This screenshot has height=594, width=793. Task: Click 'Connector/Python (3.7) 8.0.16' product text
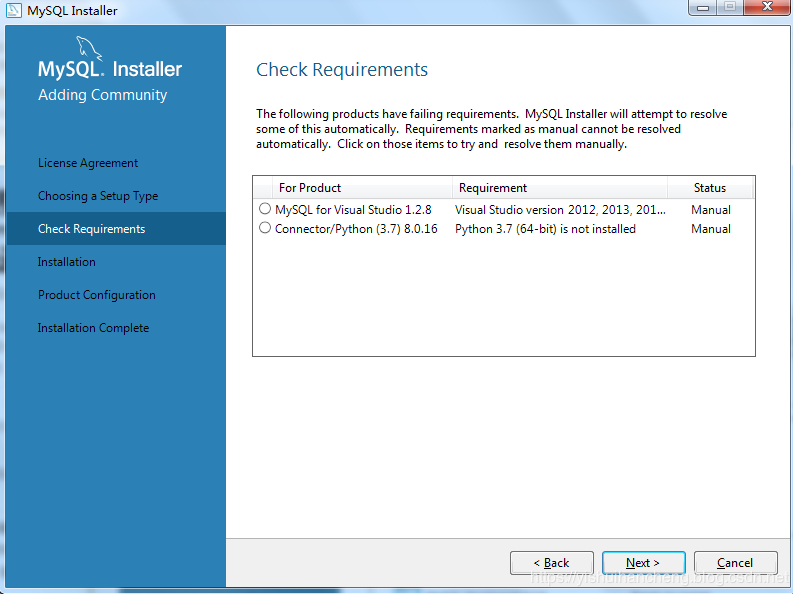tap(356, 229)
